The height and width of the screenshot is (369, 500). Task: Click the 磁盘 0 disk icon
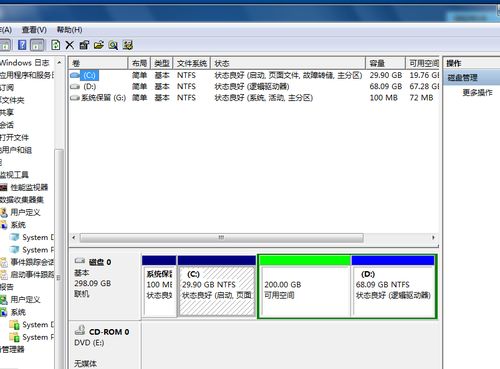tap(80, 261)
